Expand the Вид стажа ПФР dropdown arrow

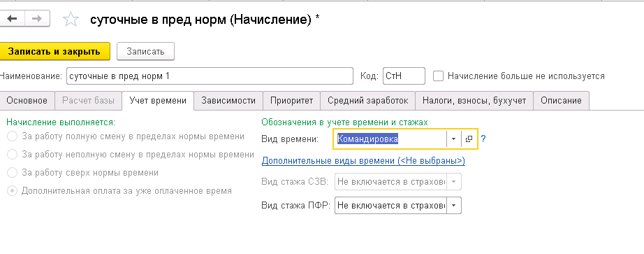click(x=454, y=205)
